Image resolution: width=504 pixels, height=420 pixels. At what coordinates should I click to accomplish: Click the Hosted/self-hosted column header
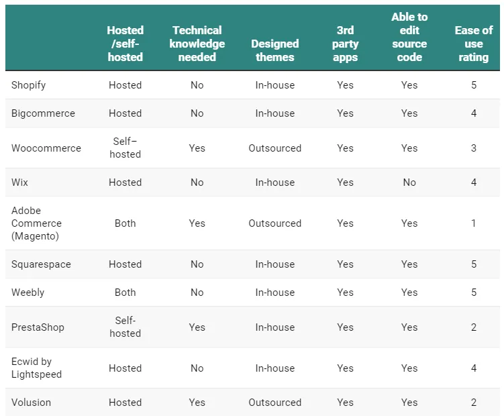click(x=125, y=44)
